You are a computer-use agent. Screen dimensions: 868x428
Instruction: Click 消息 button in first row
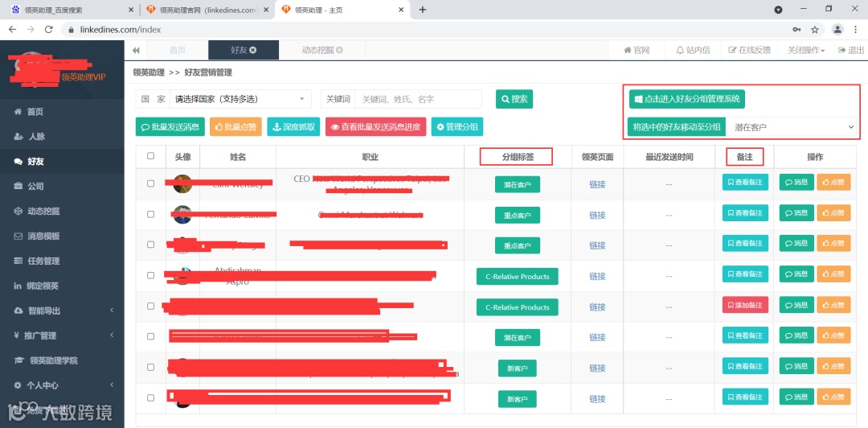796,182
